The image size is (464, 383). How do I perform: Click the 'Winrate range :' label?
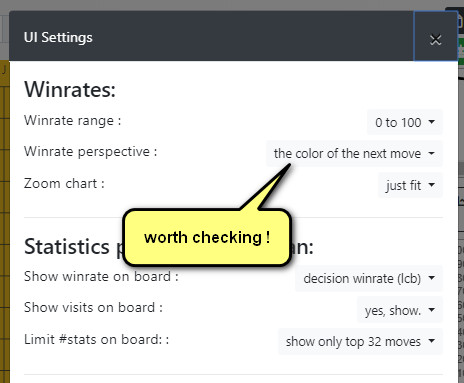[x=72, y=120]
